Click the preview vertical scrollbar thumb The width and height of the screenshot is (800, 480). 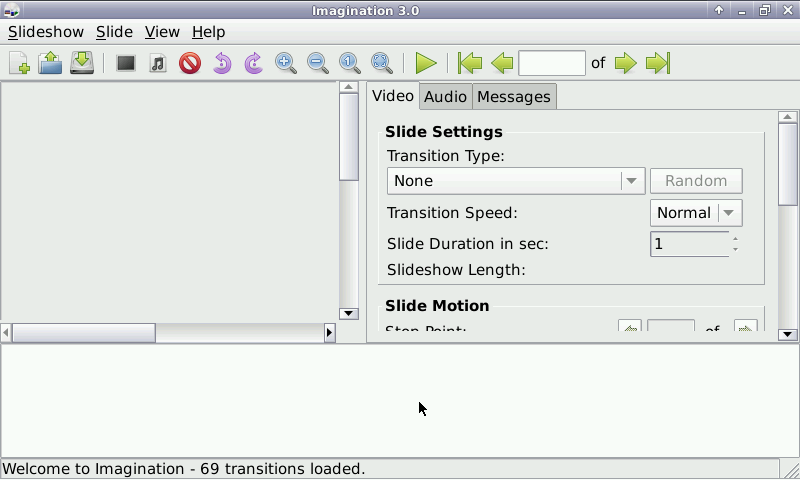348,137
